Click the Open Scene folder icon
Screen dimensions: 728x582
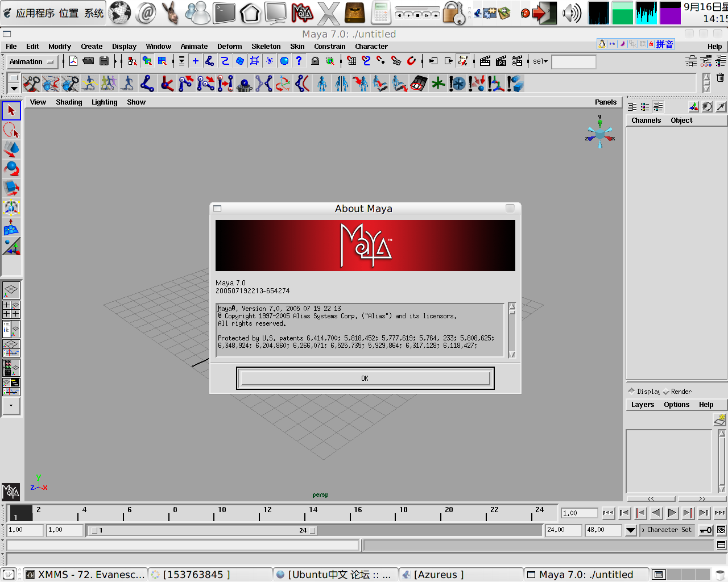coord(88,61)
